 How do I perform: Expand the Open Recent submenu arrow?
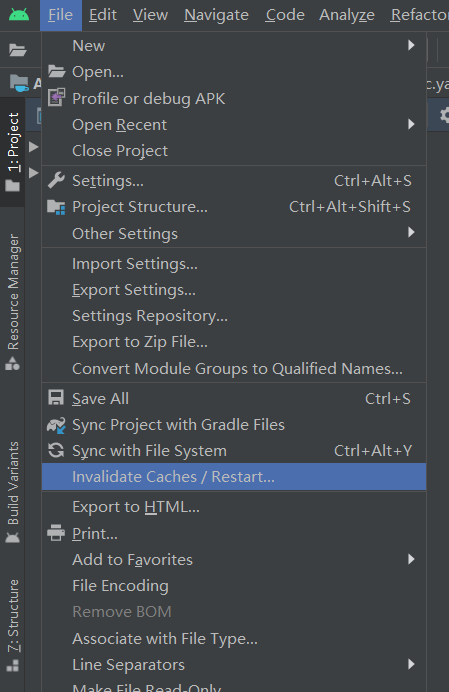pyautogui.click(x=411, y=124)
